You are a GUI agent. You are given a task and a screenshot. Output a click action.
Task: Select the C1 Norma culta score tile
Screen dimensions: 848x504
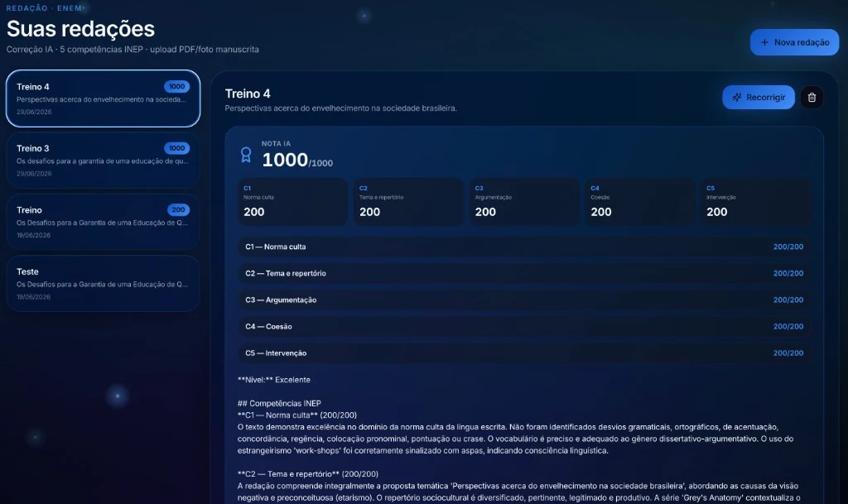pyautogui.click(x=292, y=201)
